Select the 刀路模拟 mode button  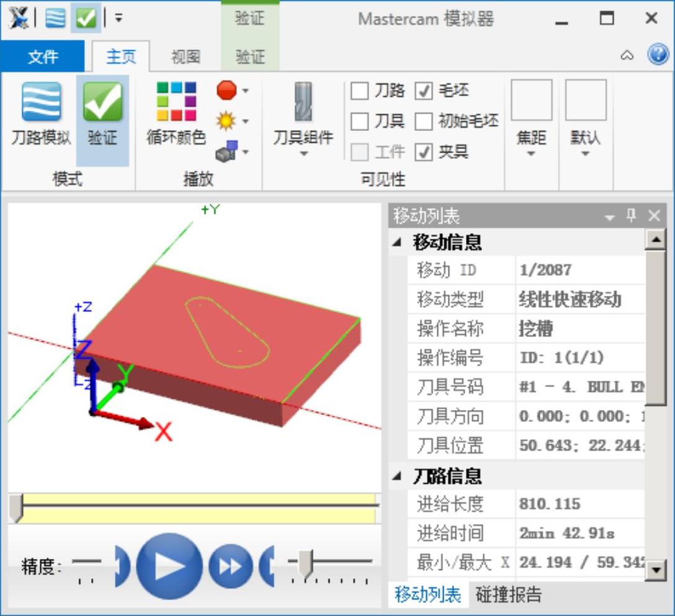(x=41, y=114)
